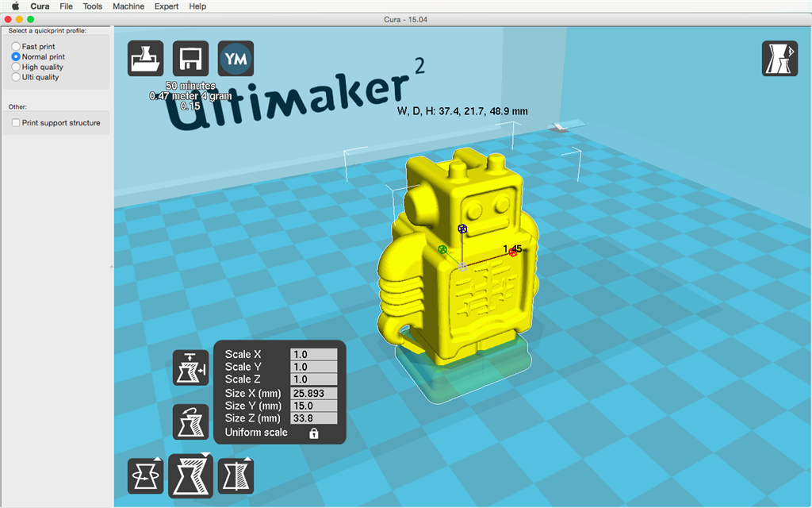Click the Size Z (mm) field
This screenshot has height=508, width=812.
[x=314, y=418]
